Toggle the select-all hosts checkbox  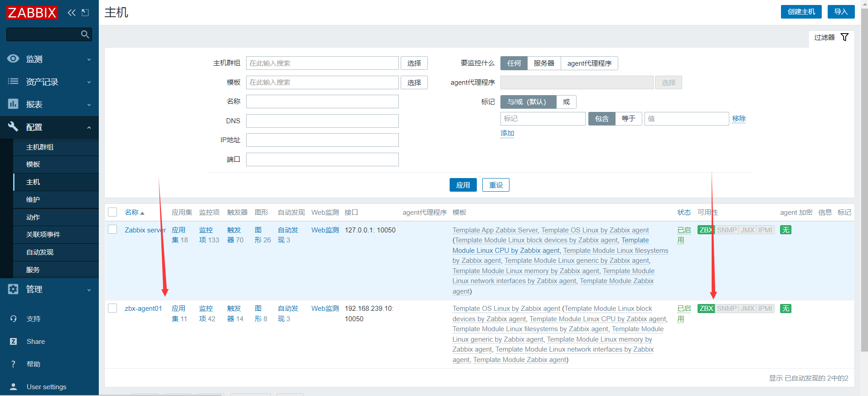tap(112, 212)
